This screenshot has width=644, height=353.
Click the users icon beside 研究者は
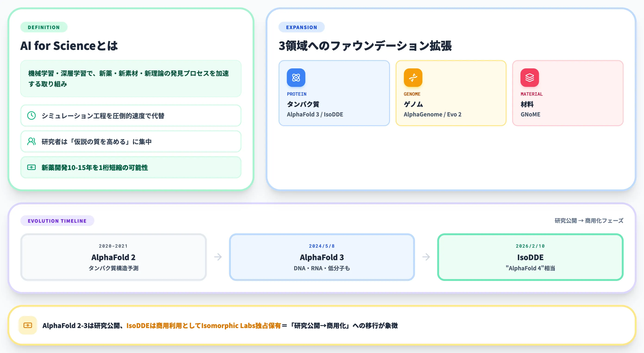tap(31, 142)
